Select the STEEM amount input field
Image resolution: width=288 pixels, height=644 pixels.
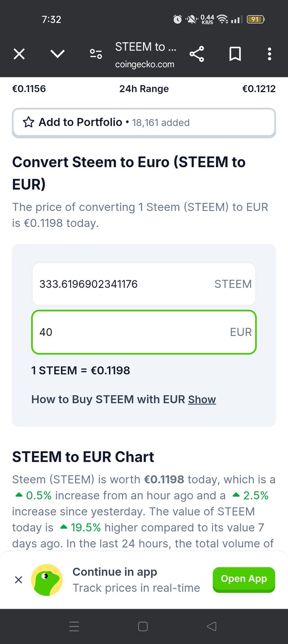pos(144,284)
